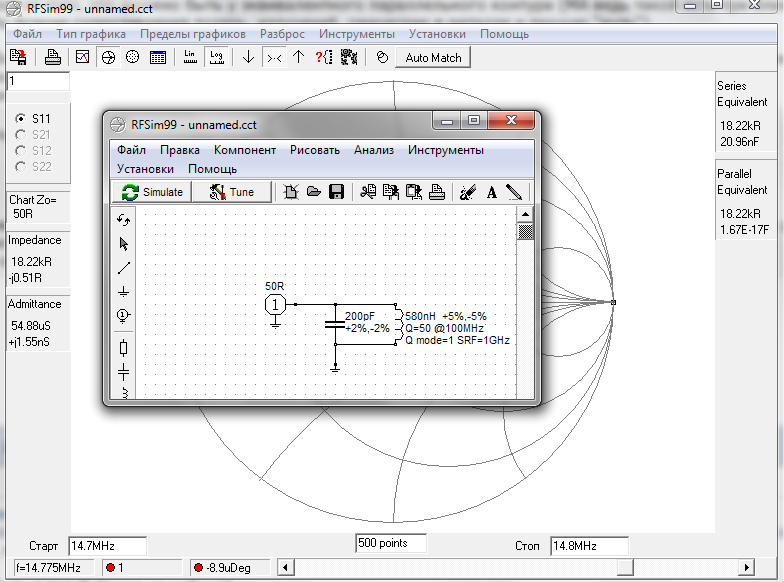This screenshot has width=784, height=582.
Task: Print the schematic with printer icon
Action: (x=437, y=192)
